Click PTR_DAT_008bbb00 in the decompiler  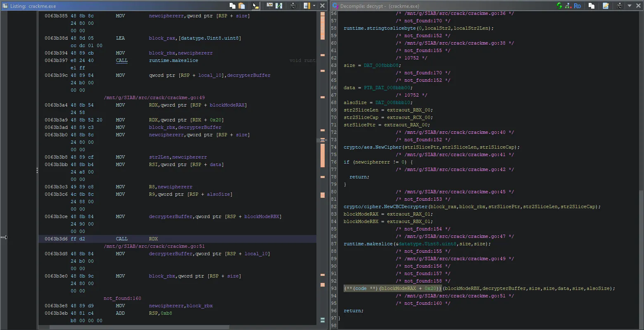click(386, 88)
